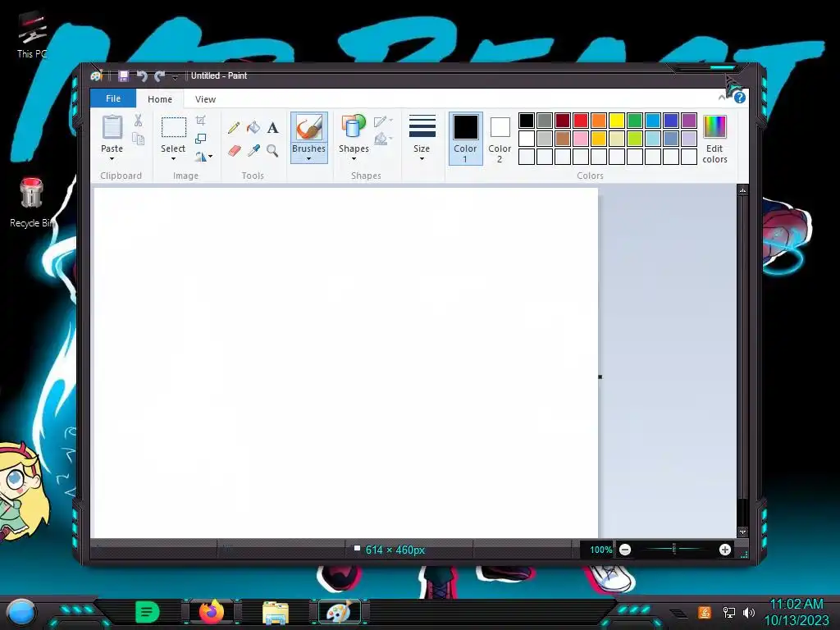Click the zoom level slider
This screenshot has height=630, width=840.
click(x=674, y=549)
